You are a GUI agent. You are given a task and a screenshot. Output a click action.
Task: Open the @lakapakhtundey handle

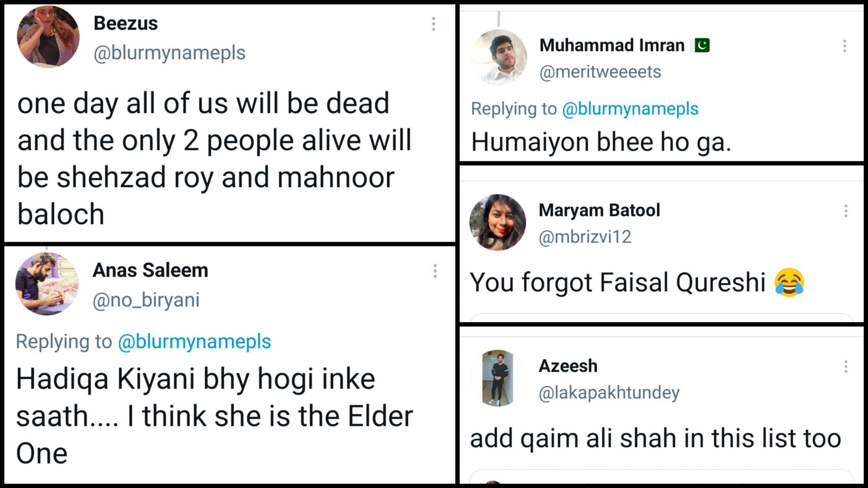pyautogui.click(x=609, y=392)
